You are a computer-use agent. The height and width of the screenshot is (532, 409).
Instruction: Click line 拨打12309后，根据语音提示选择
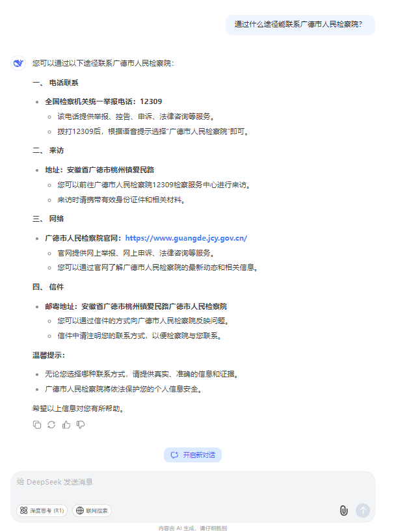153,131
